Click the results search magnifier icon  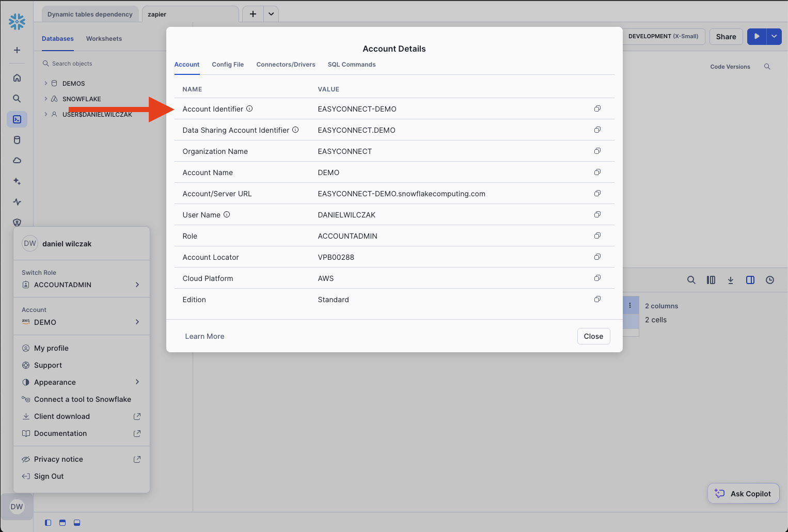[x=691, y=280]
